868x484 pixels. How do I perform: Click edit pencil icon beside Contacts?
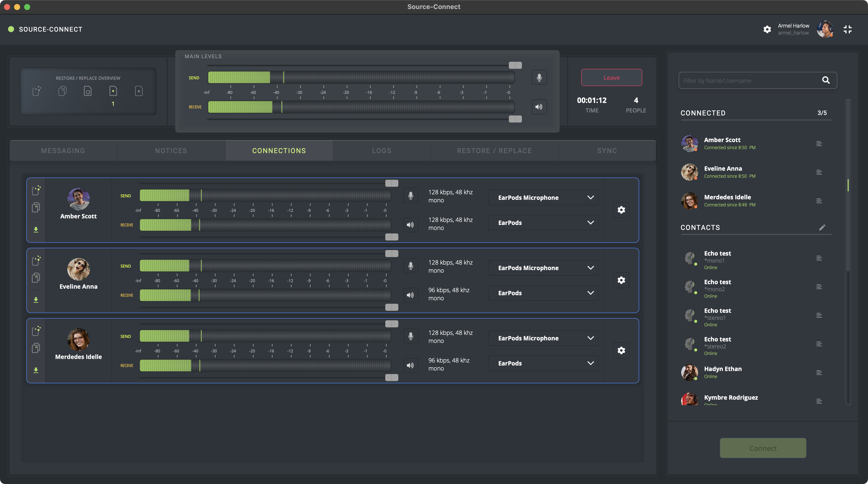[822, 227]
